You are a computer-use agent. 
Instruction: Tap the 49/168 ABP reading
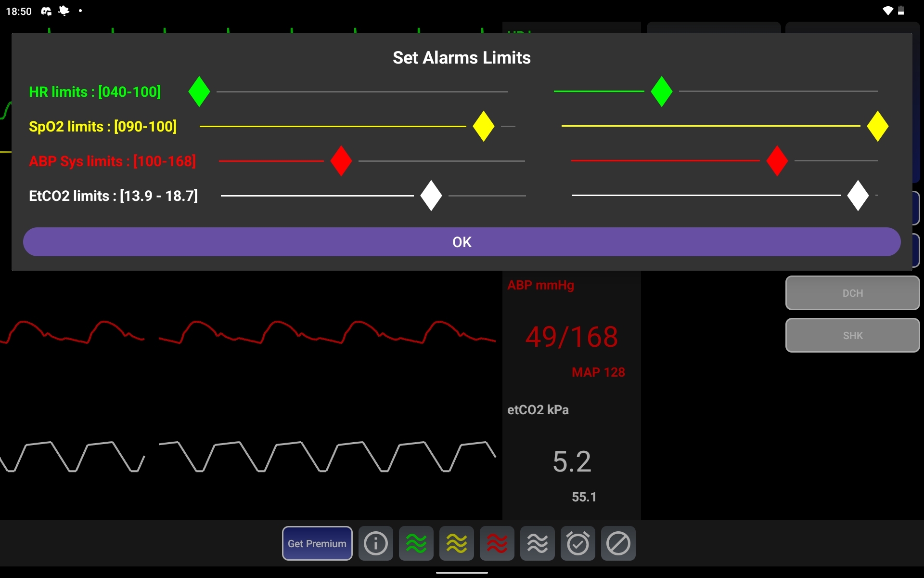pyautogui.click(x=571, y=337)
